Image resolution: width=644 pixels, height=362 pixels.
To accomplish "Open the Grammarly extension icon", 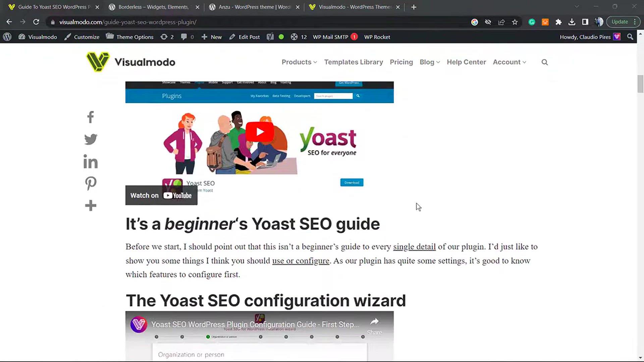I will [x=532, y=22].
